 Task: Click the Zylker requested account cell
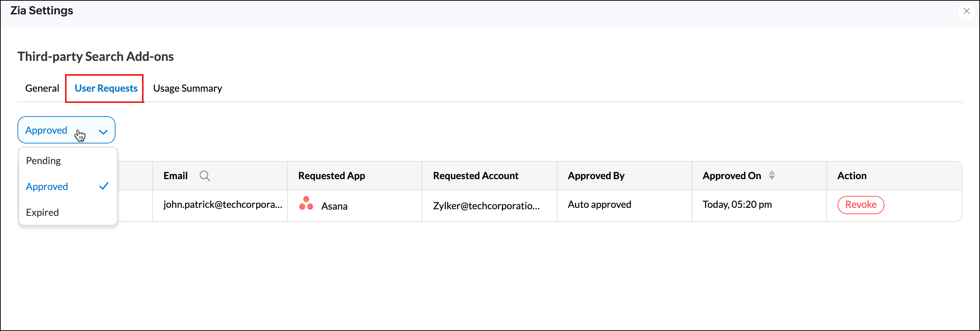[486, 206]
